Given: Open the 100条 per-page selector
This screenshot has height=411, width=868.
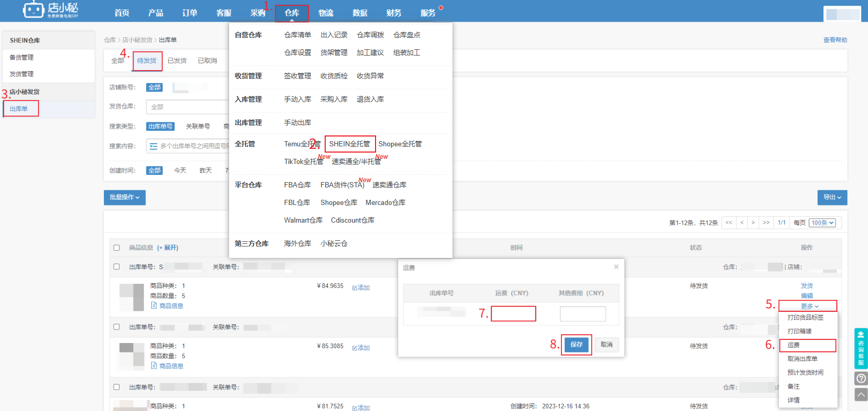Looking at the screenshot, I should click(822, 223).
